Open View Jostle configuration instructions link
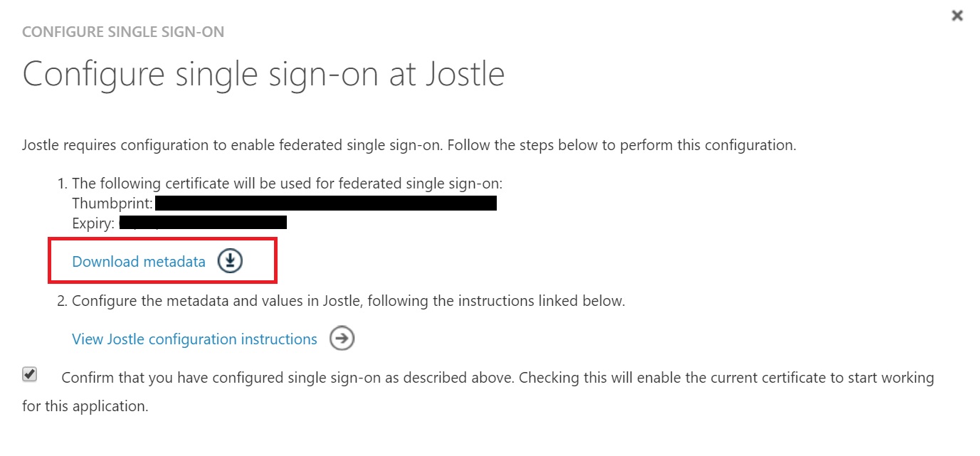The image size is (980, 456). point(194,339)
